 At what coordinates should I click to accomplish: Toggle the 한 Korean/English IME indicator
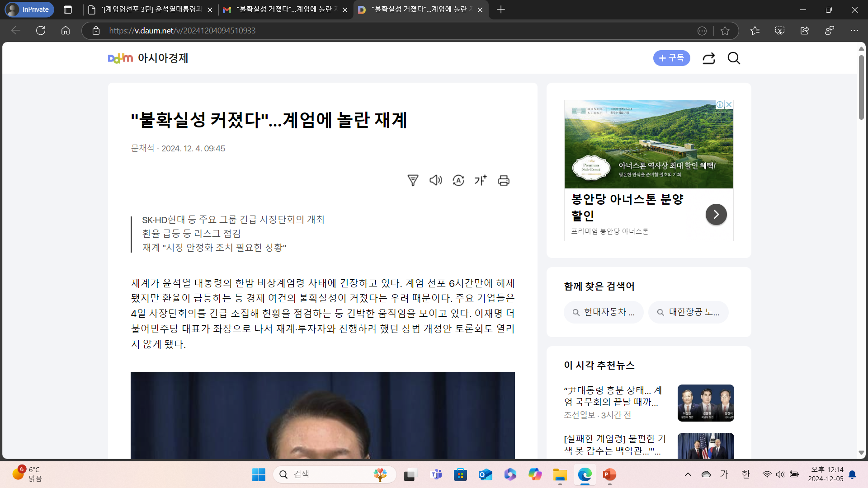click(745, 474)
